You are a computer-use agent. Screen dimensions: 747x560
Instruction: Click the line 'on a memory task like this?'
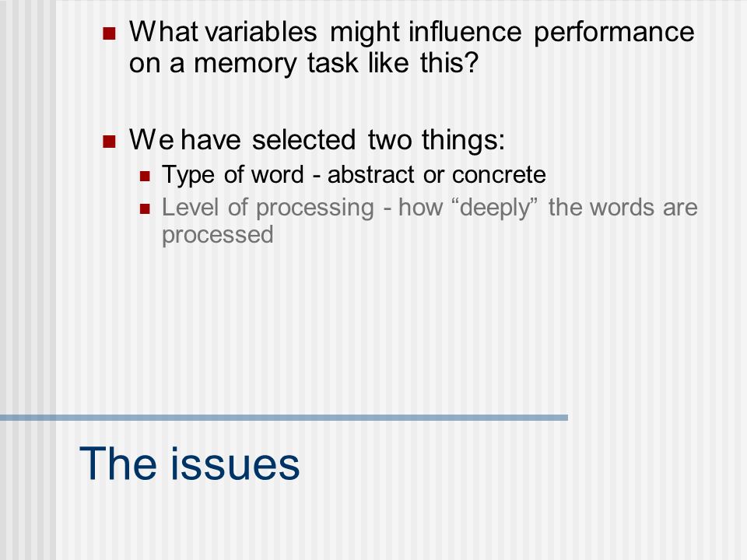tap(303, 63)
